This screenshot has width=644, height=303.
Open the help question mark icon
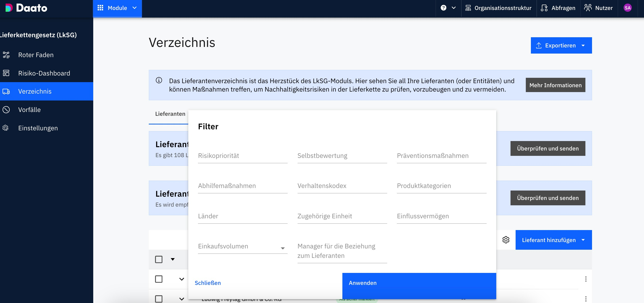[444, 8]
